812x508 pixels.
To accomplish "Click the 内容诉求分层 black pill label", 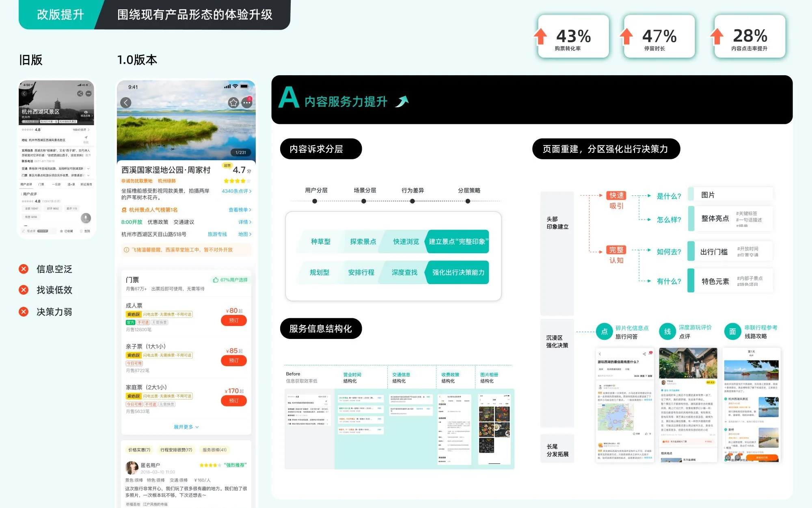I will [321, 149].
